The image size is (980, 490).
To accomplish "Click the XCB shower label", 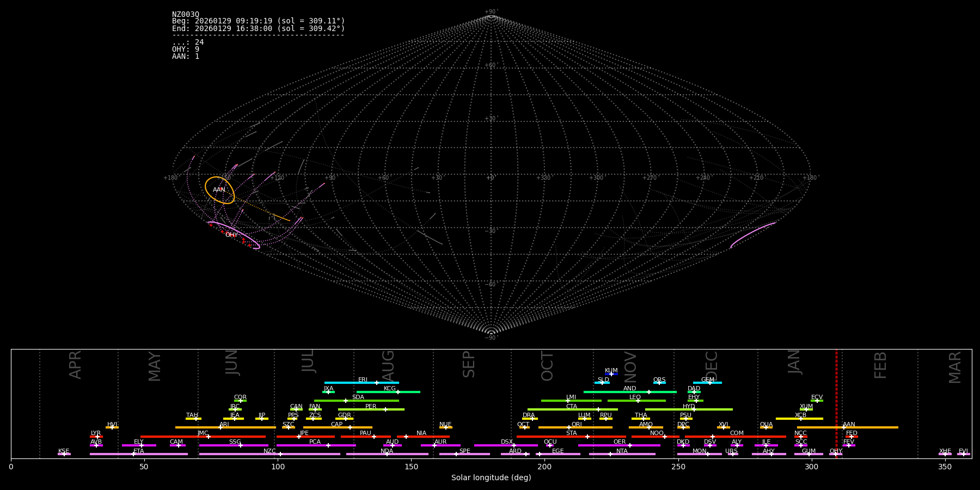I will tap(800, 415).
